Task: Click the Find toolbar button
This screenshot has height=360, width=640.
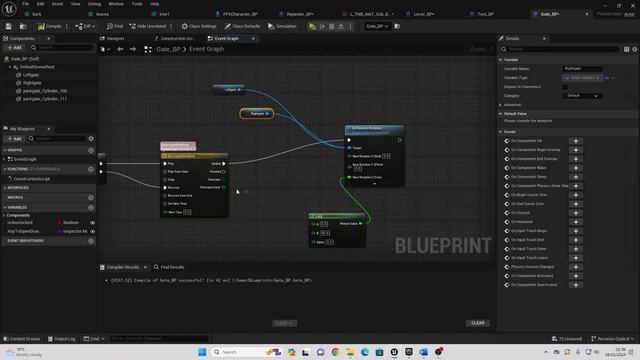Action: click(x=115, y=26)
